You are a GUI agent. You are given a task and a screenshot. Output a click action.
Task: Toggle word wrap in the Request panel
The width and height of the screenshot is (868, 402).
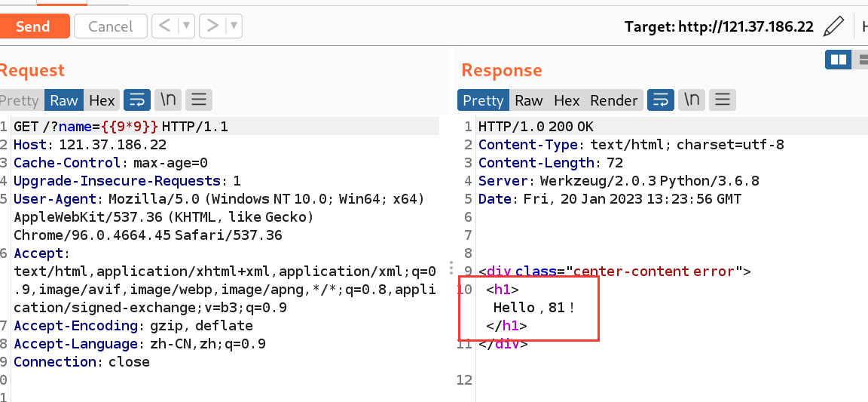click(x=137, y=100)
